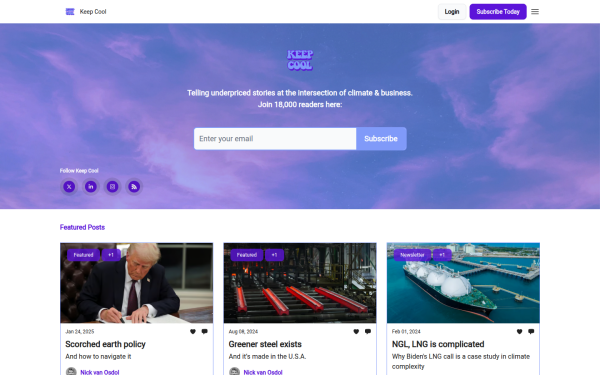Click the Subscribe button next to email field
This screenshot has width=600, height=375.
(x=381, y=139)
